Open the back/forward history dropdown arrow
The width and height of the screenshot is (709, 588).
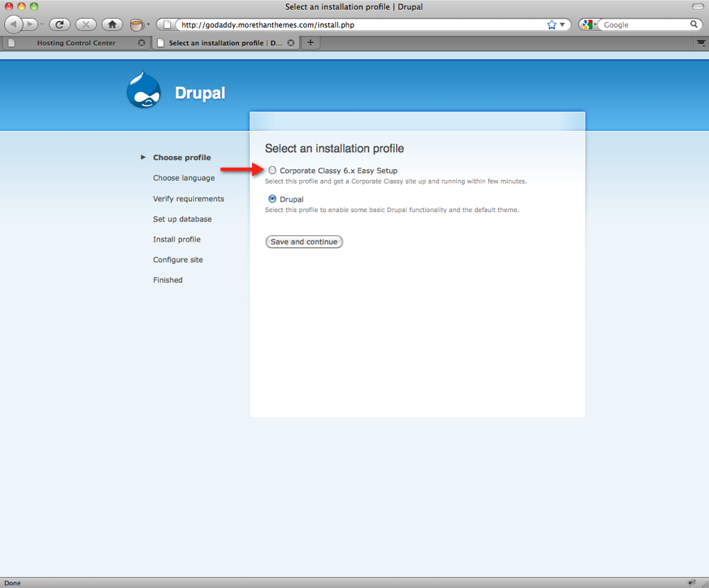pos(42,25)
